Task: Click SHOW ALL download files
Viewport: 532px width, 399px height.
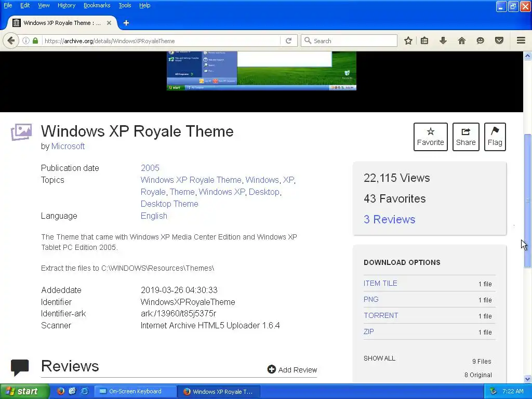Action: click(379, 358)
